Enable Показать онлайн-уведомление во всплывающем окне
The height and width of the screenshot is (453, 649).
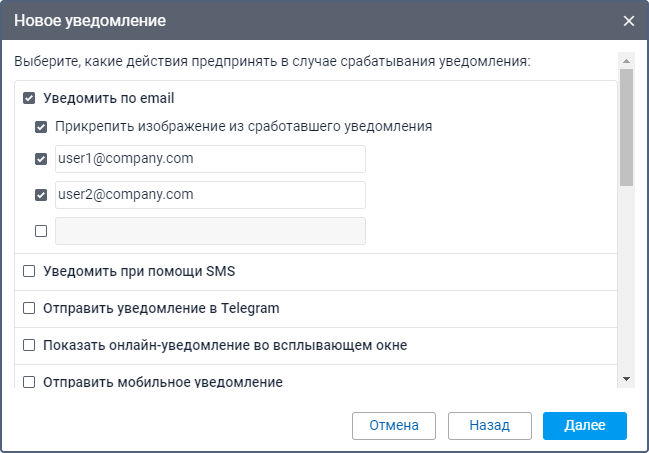click(x=29, y=345)
